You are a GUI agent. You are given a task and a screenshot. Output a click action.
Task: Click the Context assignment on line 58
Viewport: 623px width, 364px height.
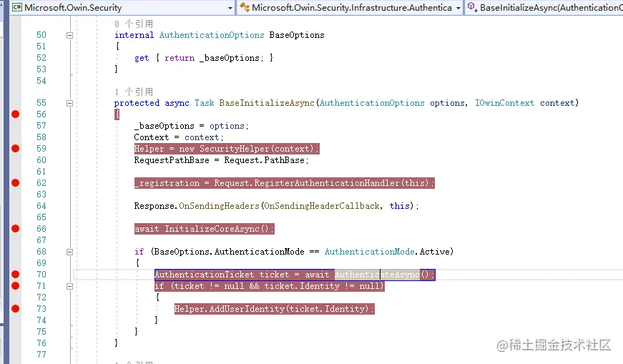179,137
